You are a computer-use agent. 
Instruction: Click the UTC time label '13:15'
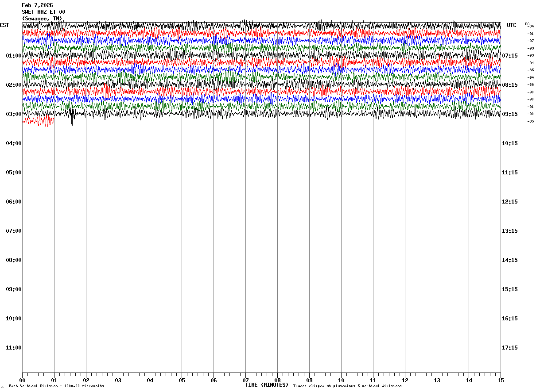510,231
